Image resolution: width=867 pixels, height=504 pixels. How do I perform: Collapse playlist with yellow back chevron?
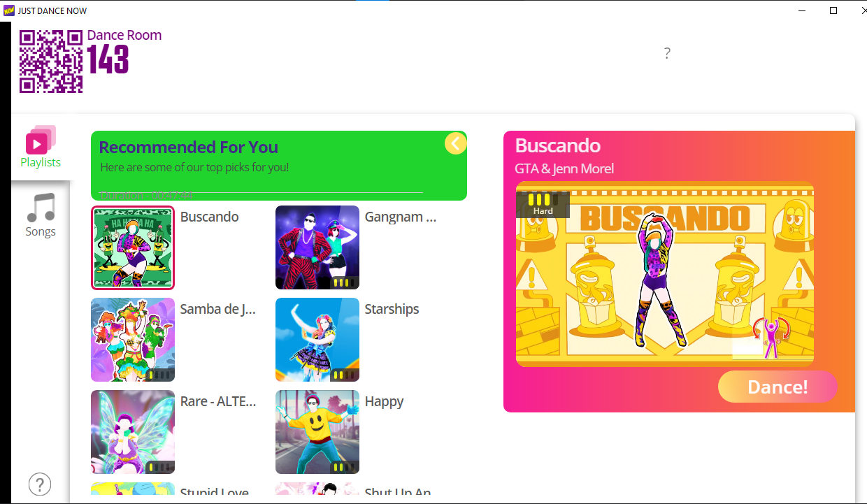[x=455, y=143]
